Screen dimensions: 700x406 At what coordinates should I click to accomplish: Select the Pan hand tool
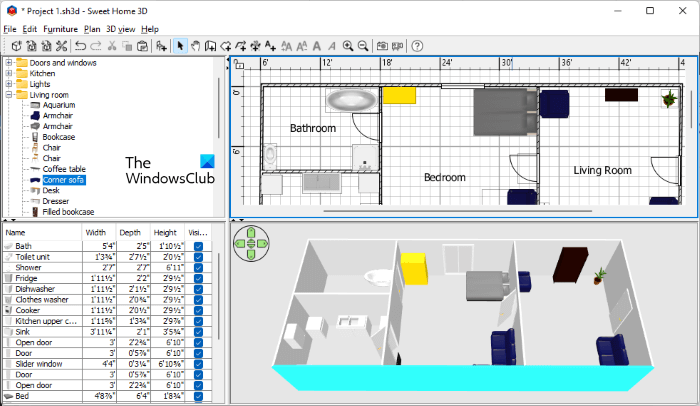click(x=196, y=46)
